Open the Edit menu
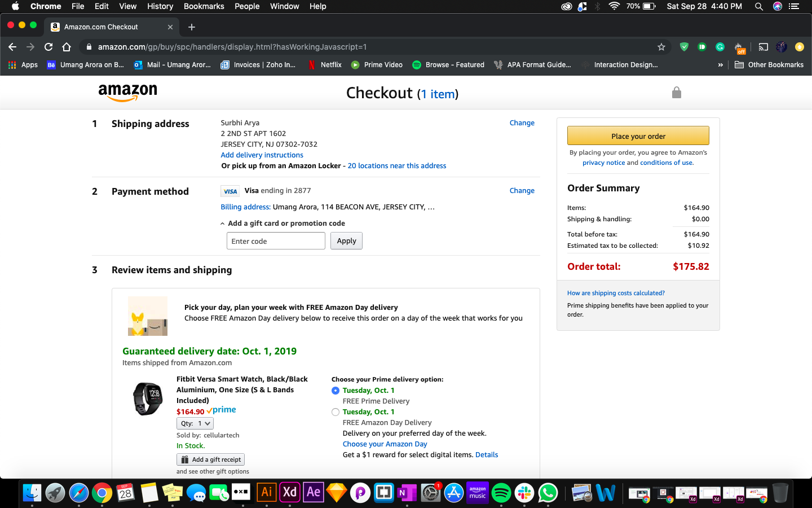This screenshot has width=812, height=508. (101, 6)
